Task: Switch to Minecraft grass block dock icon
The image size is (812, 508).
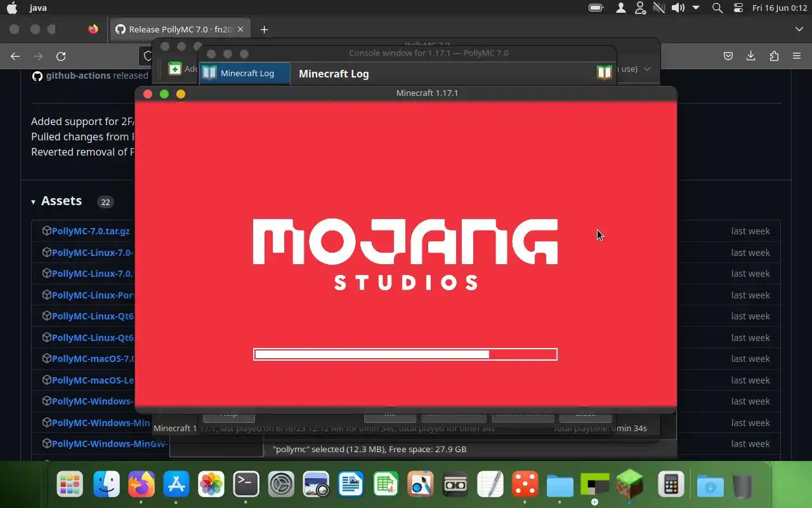Action: click(630, 485)
